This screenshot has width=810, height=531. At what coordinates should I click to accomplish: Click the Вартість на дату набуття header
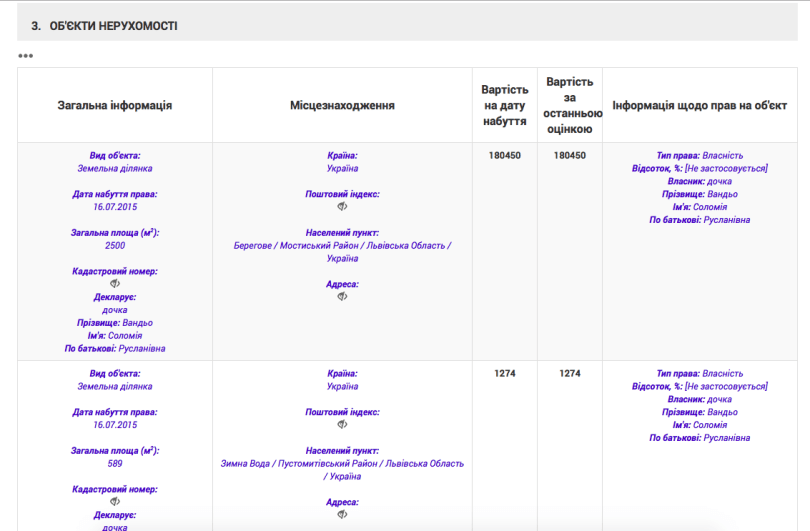pos(505,105)
